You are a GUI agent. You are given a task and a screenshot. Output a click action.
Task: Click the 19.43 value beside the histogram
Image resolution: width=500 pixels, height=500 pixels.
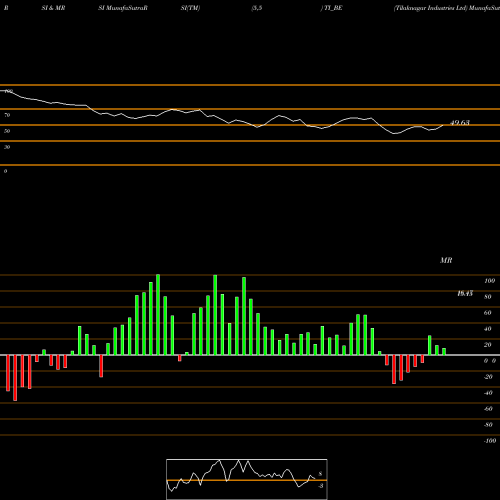(465, 293)
